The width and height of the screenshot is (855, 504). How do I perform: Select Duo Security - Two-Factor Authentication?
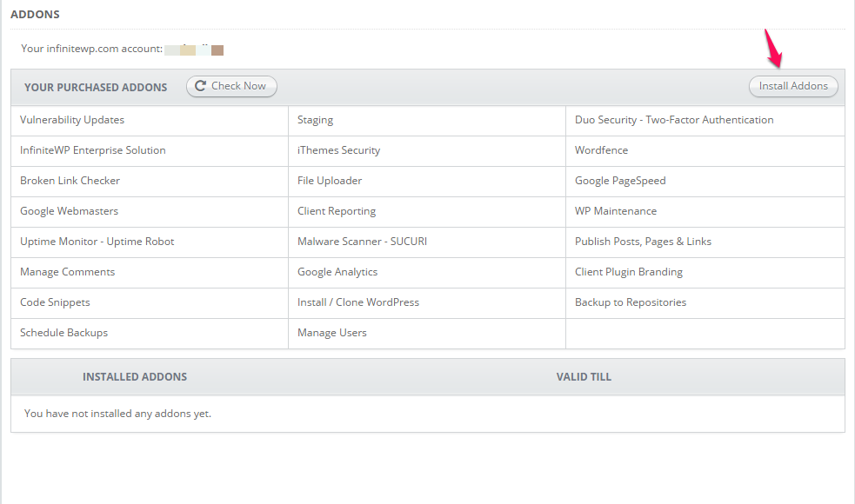pyautogui.click(x=674, y=120)
